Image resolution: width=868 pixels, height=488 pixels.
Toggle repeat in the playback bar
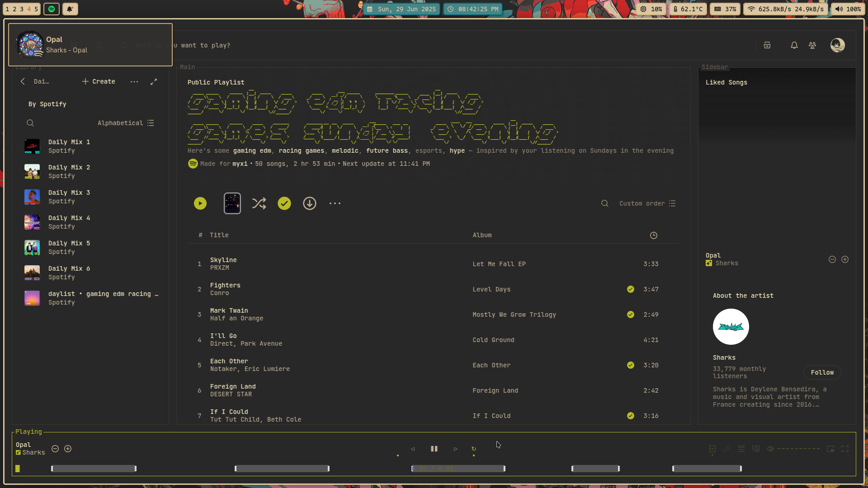(x=474, y=449)
